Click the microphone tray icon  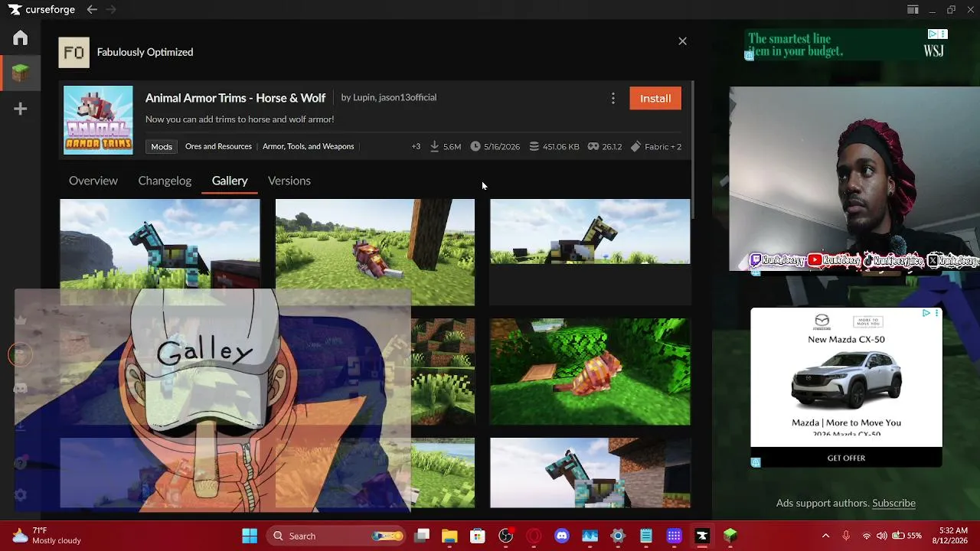(x=846, y=536)
